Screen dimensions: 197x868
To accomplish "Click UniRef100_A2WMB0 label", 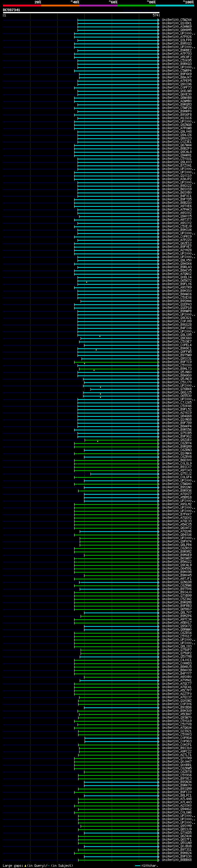I will (176, 101).
